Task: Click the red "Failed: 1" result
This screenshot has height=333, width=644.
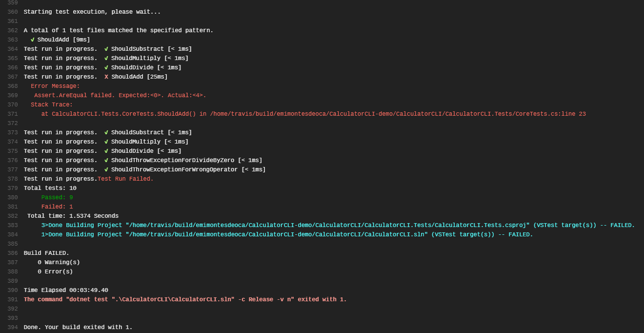Action: tap(57, 207)
